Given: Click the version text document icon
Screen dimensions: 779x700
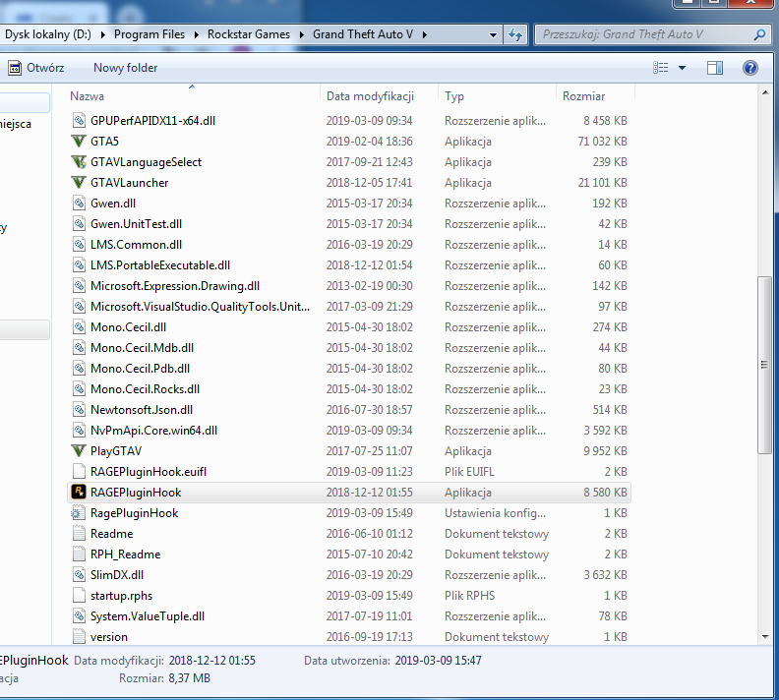Looking at the screenshot, I should coord(79,637).
